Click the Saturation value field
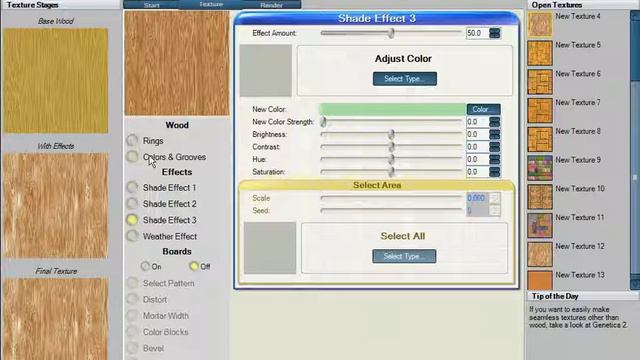The width and height of the screenshot is (640, 360). pyautogui.click(x=477, y=172)
